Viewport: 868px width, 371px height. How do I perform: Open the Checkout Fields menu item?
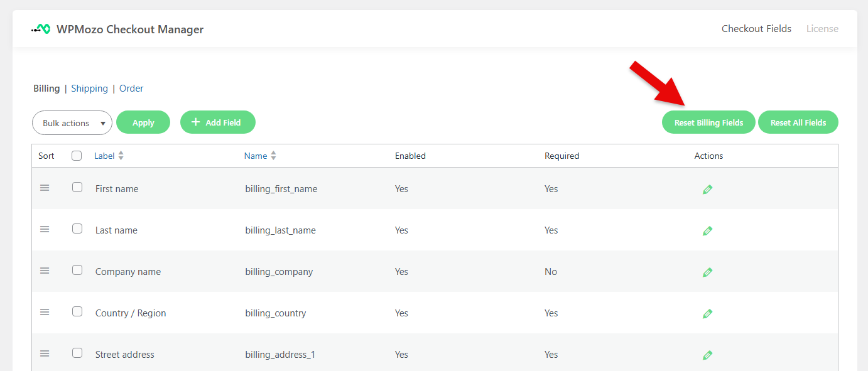click(x=756, y=29)
